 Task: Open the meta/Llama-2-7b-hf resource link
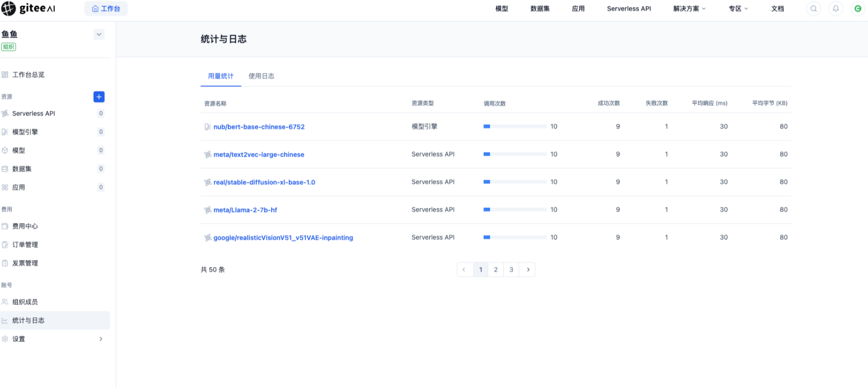click(x=245, y=210)
